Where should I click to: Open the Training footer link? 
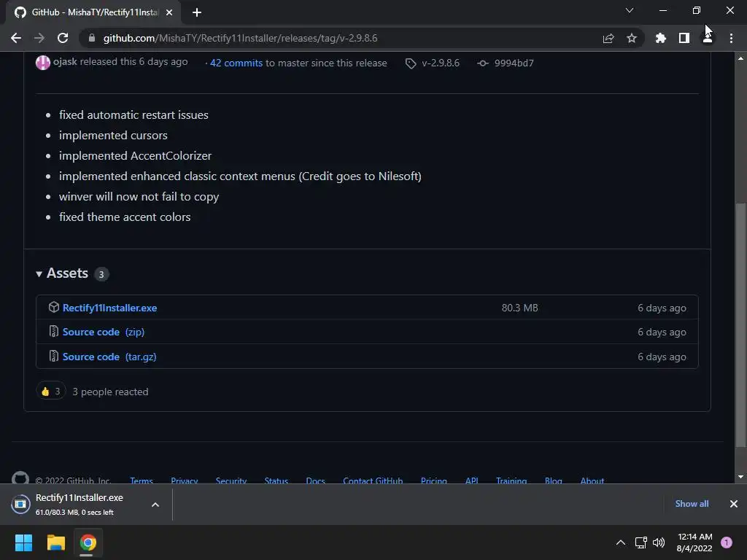(x=511, y=480)
